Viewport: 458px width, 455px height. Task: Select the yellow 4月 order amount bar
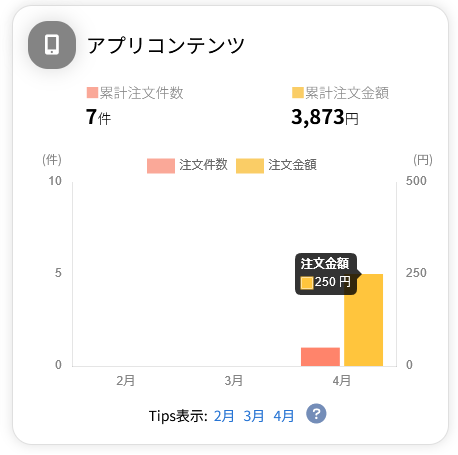coord(364,320)
